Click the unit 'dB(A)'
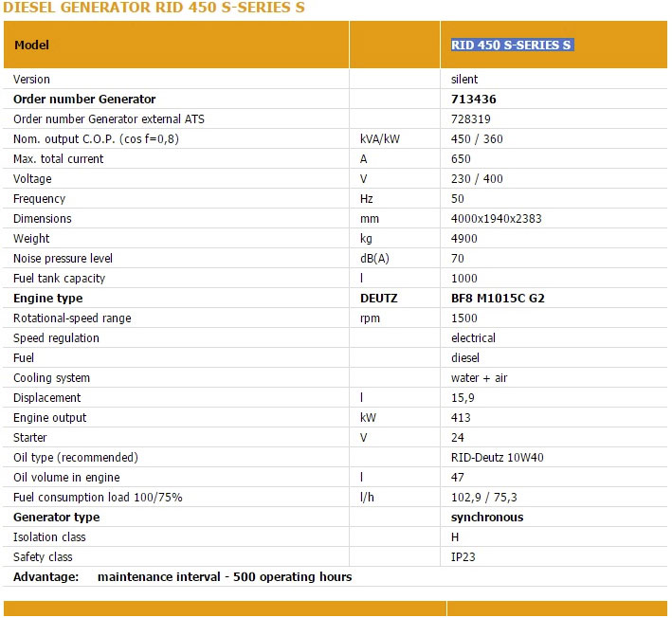 tap(374, 259)
